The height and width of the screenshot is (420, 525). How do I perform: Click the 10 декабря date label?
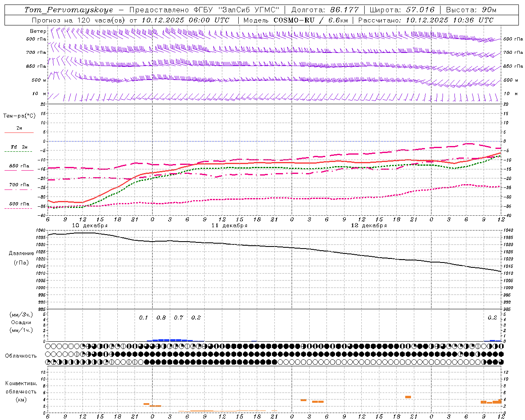(x=90, y=226)
